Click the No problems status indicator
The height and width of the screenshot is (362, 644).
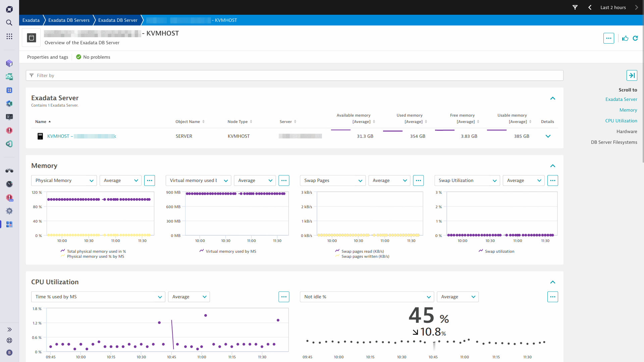pyautogui.click(x=93, y=57)
